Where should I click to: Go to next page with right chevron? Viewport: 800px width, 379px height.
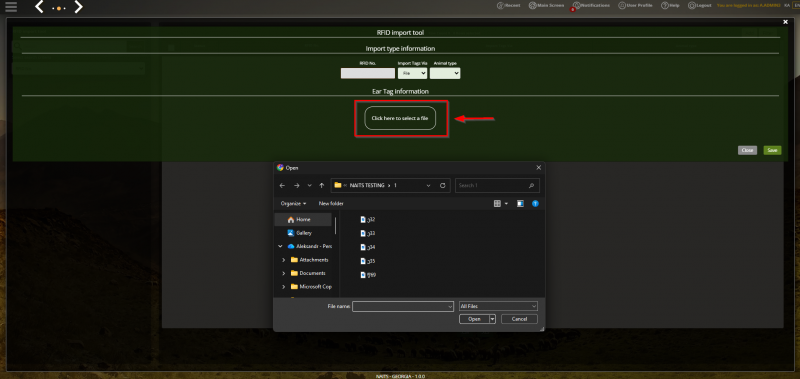click(78, 7)
